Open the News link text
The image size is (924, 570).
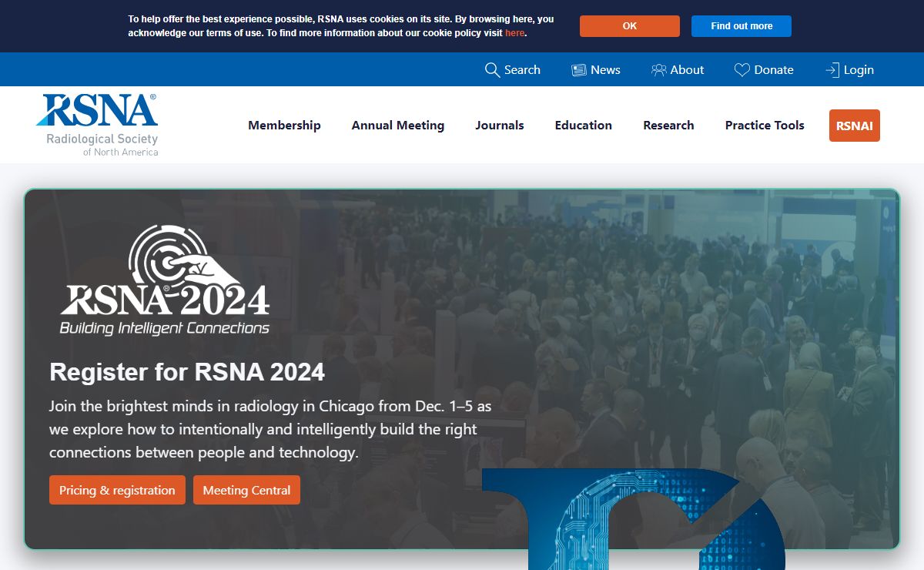[x=605, y=70]
